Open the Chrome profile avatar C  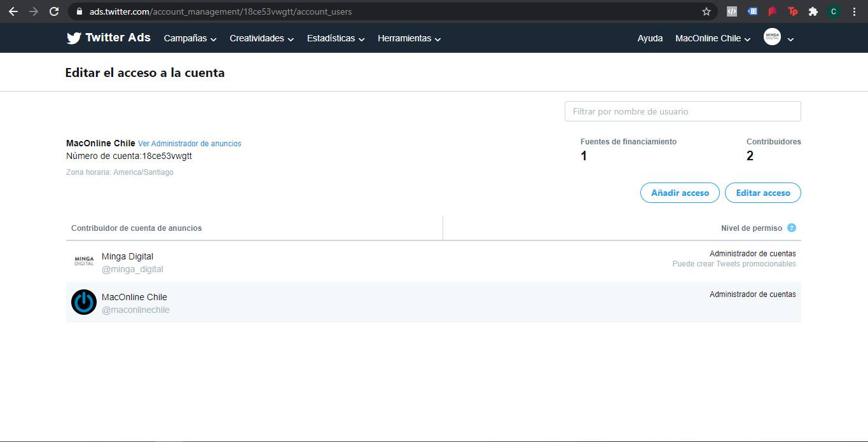[834, 11]
